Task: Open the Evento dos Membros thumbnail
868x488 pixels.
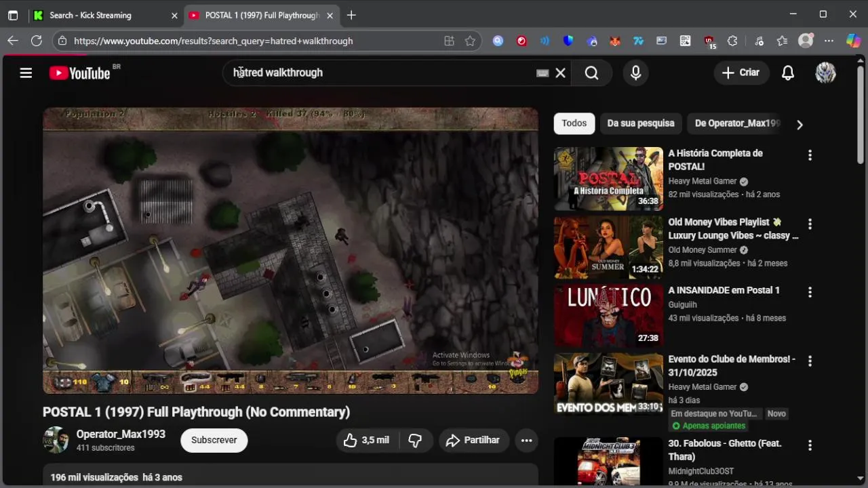Action: pyautogui.click(x=608, y=384)
